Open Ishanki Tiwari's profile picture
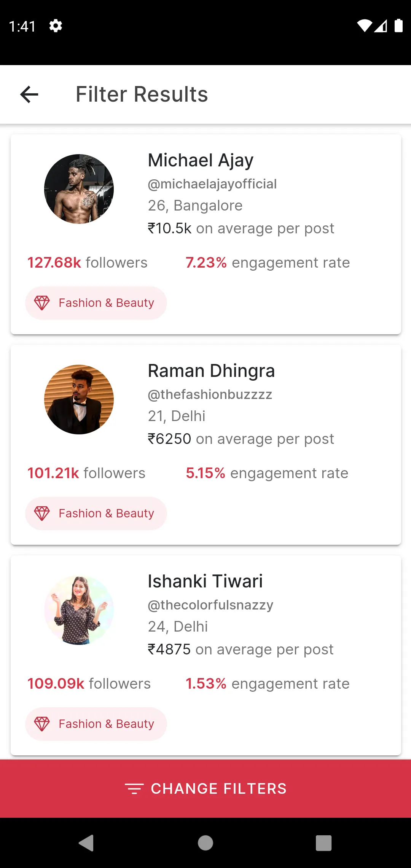Screen dimensions: 411x868 pos(79,610)
